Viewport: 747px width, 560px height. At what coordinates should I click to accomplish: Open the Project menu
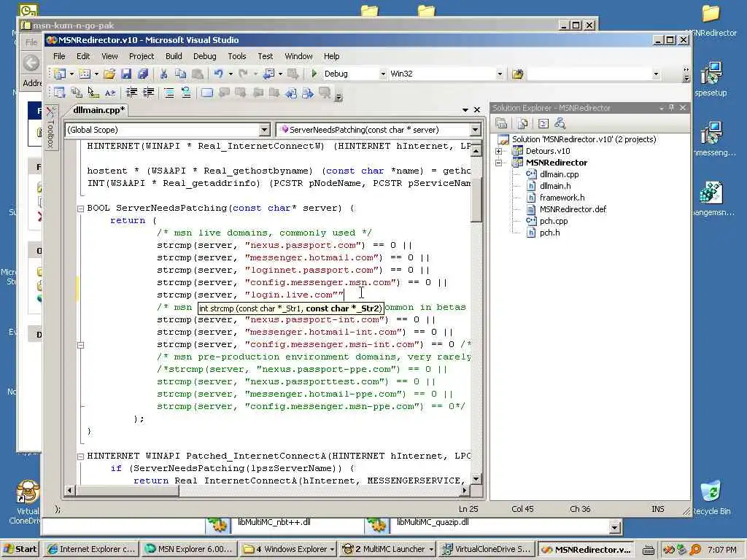click(x=142, y=56)
